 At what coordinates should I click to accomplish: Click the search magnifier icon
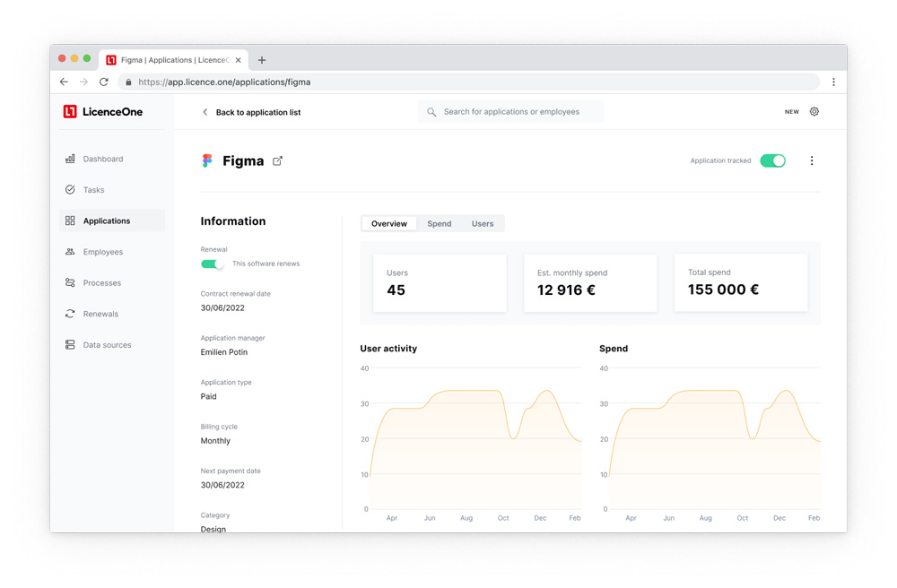431,112
